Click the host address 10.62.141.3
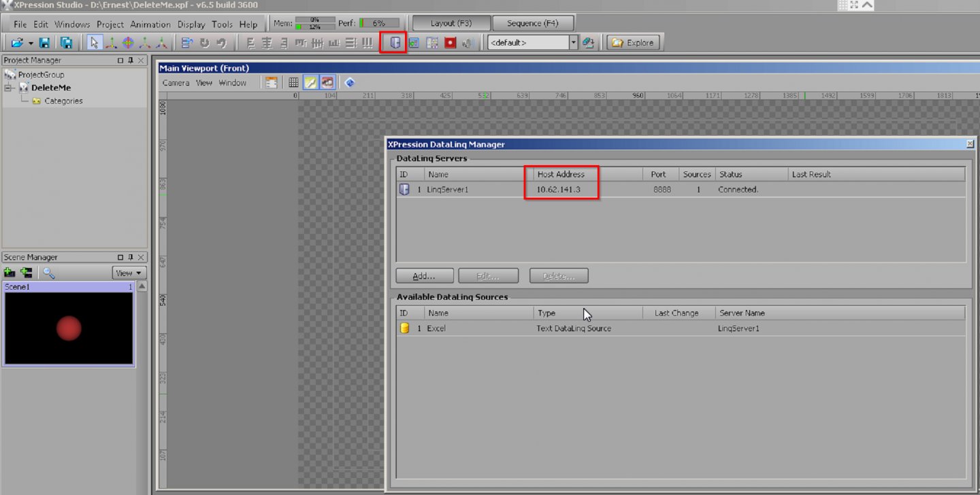This screenshot has height=495, width=980. pos(559,190)
